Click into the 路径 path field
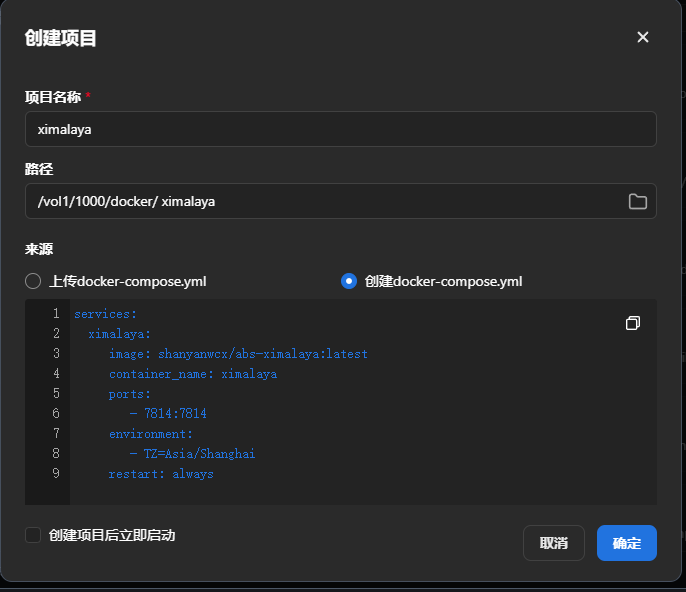The height and width of the screenshot is (592, 686). 320,201
